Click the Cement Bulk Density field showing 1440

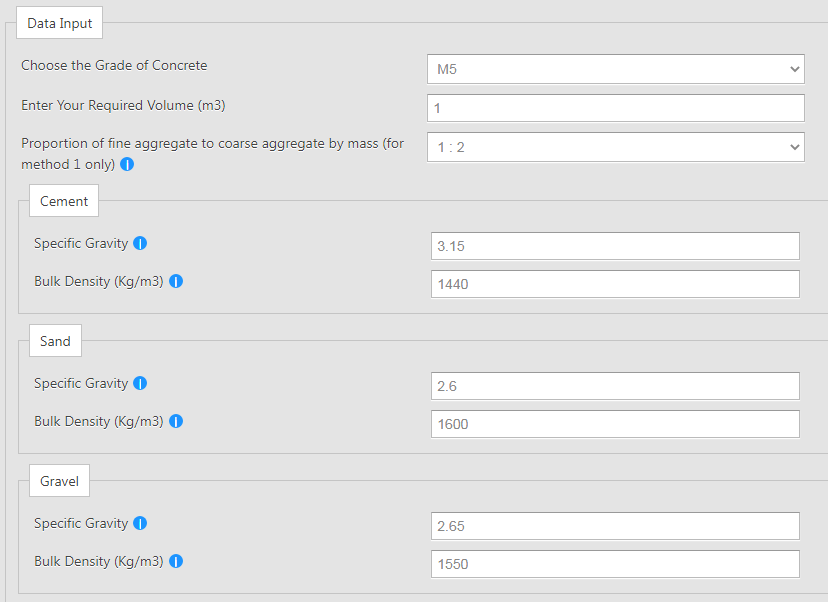tap(614, 283)
